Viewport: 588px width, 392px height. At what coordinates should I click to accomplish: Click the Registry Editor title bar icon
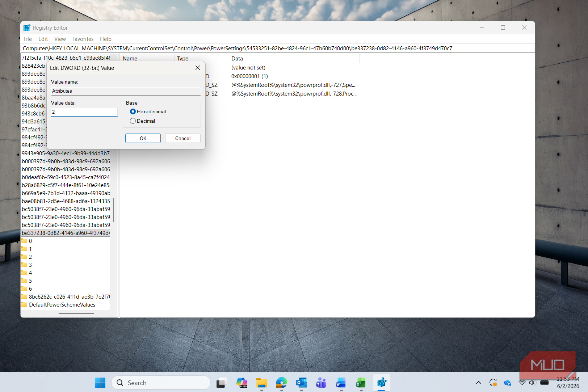(27, 28)
